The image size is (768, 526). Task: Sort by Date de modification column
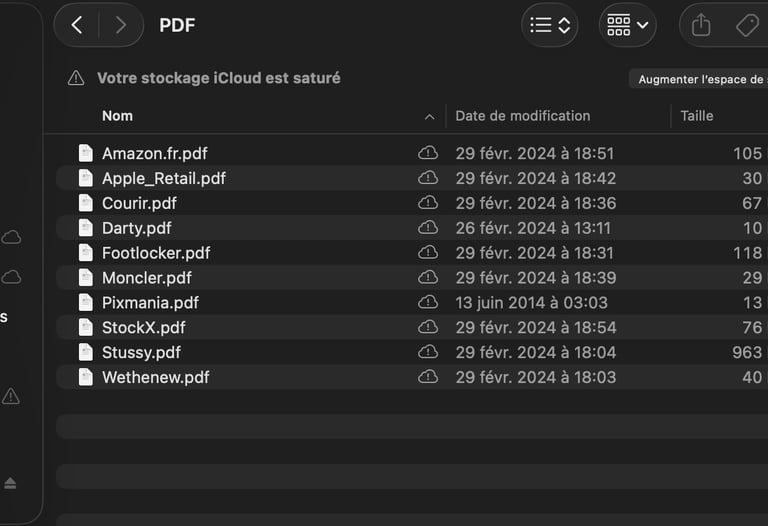523,116
